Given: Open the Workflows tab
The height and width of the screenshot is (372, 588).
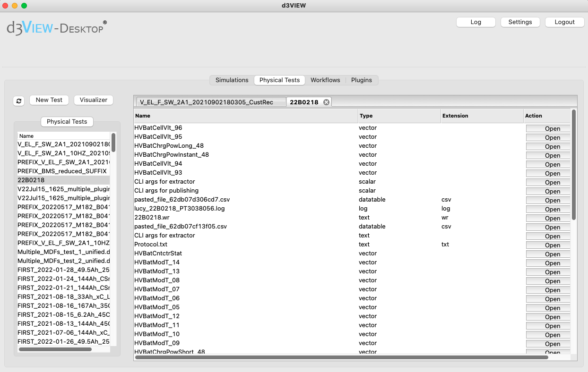Looking at the screenshot, I should pos(325,80).
